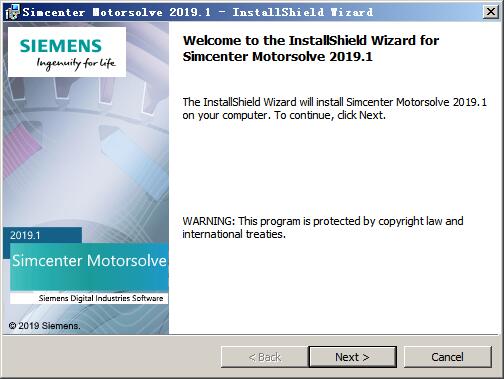Cancel the Motorsolve installation

coord(447,357)
